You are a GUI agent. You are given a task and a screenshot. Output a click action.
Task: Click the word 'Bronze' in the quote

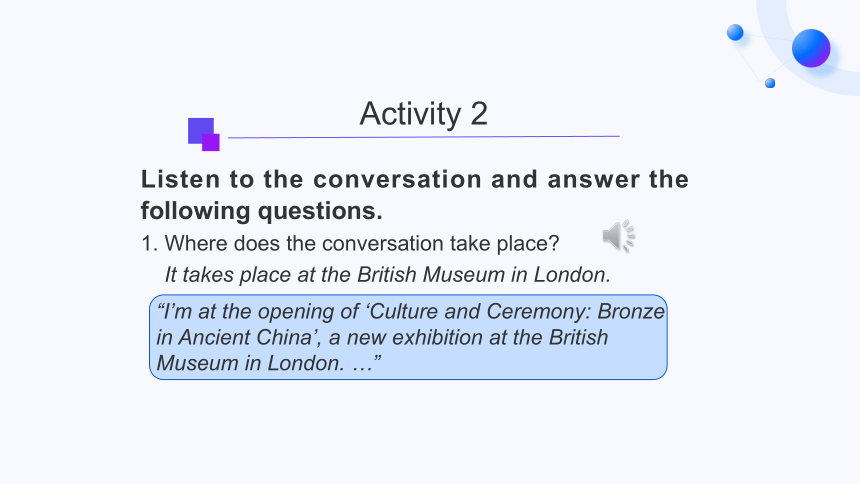tap(631, 311)
